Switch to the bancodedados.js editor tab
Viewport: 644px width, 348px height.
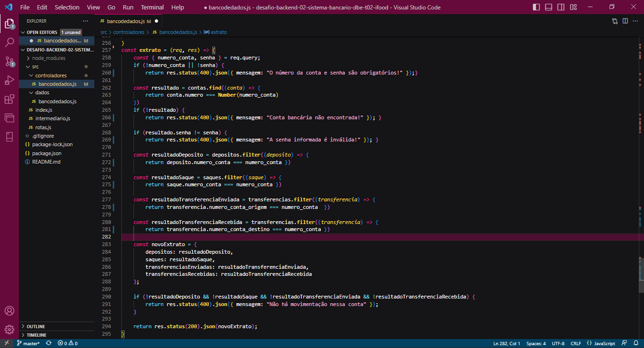click(125, 21)
